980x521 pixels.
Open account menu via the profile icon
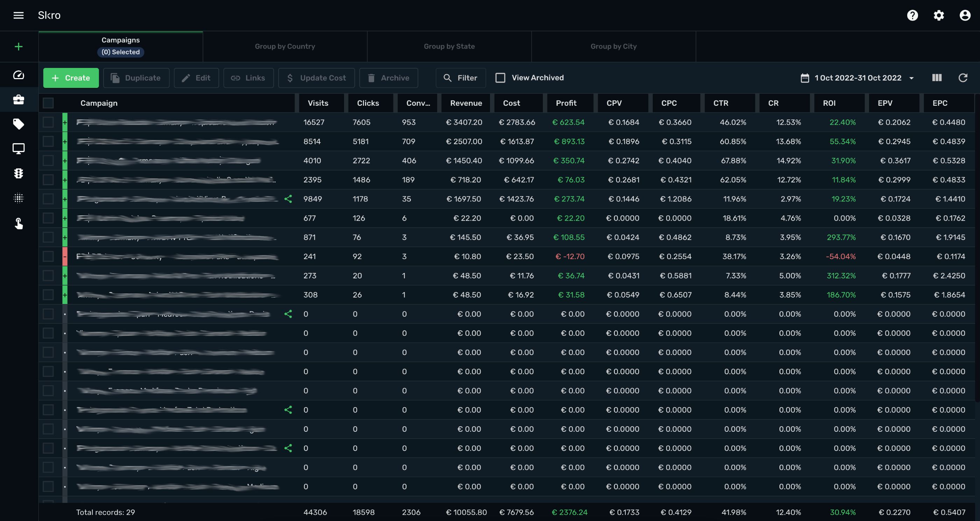965,15
